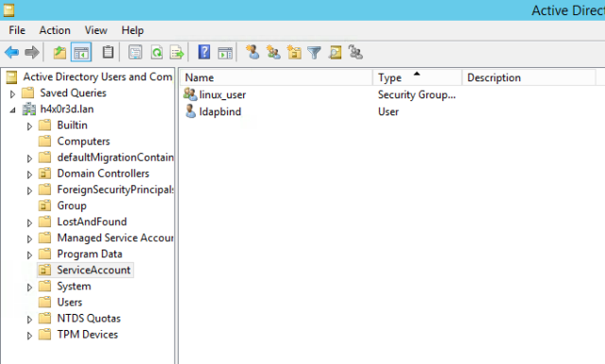Select the Computers container
The image size is (605, 364).
(83, 141)
